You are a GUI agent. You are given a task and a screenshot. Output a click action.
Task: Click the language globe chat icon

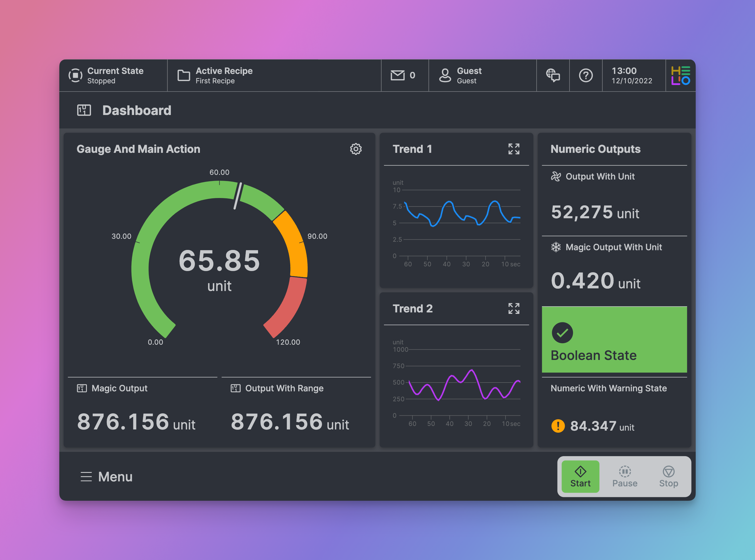click(552, 75)
